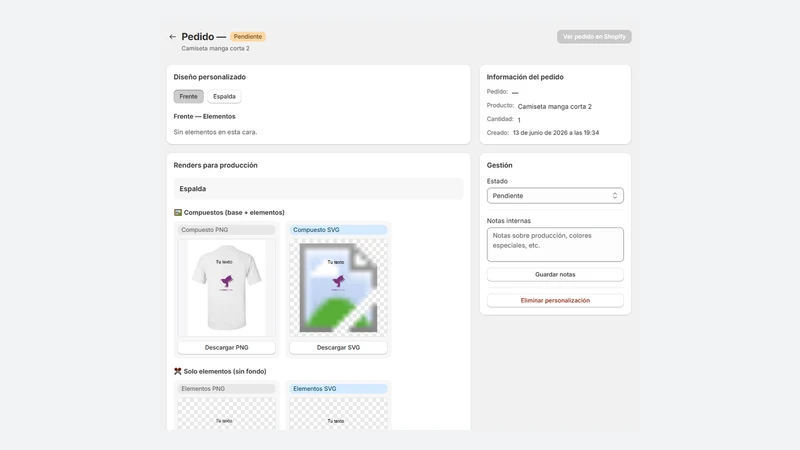This screenshot has width=800, height=450.
Task: Open the Estado dropdown showing Pendiente
Action: click(x=555, y=196)
